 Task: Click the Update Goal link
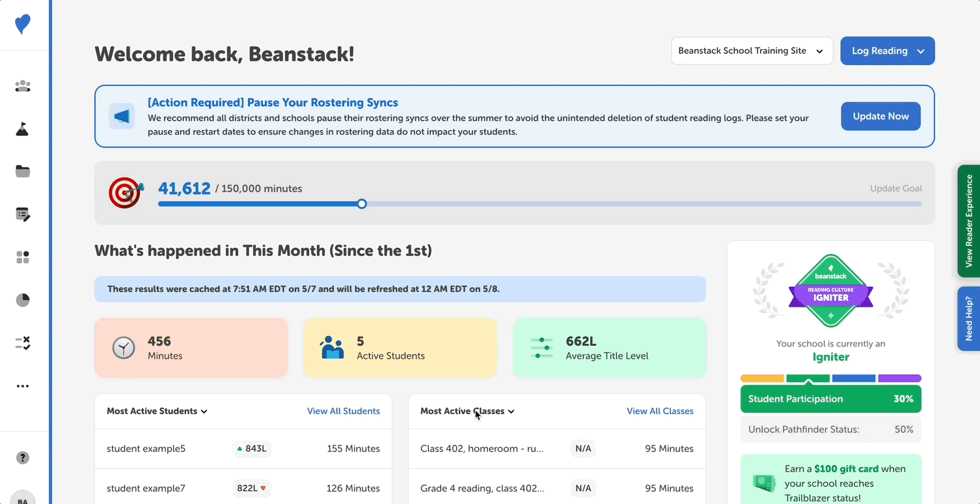pyautogui.click(x=896, y=188)
